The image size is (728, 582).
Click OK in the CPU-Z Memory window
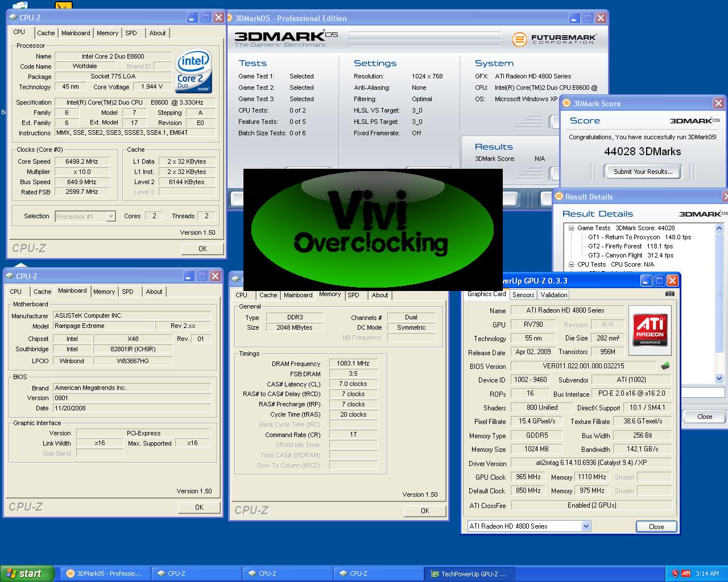[x=425, y=511]
